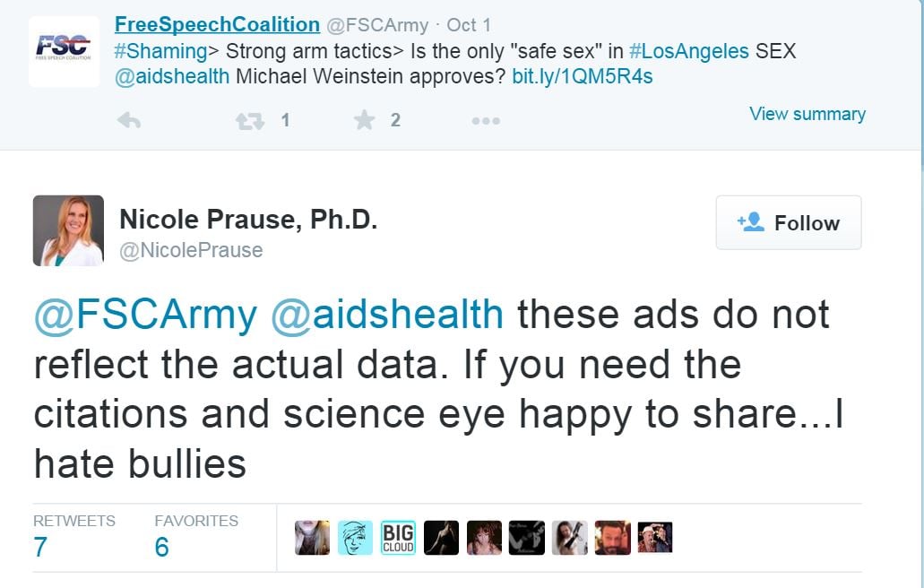This screenshot has width=924, height=588.
Task: View the 7 retweets list
Action: point(40,547)
